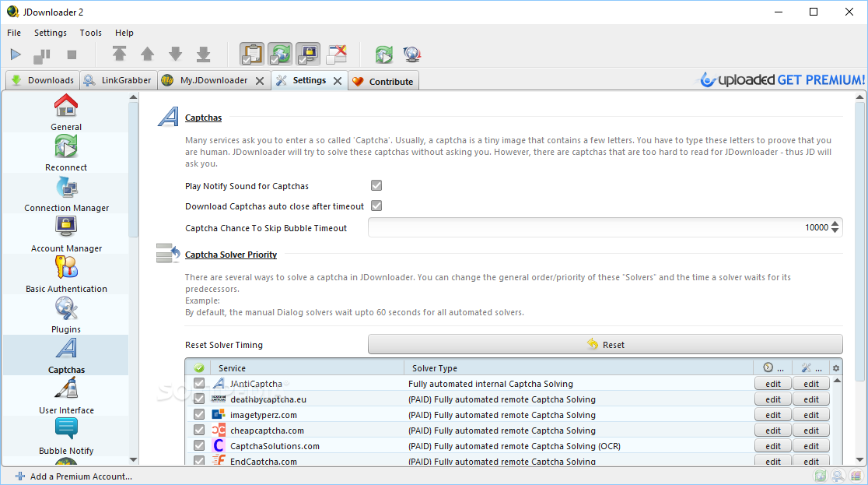The width and height of the screenshot is (868, 485).
Task: Open Bubble Notify settings in sidebar
Action: click(66, 436)
